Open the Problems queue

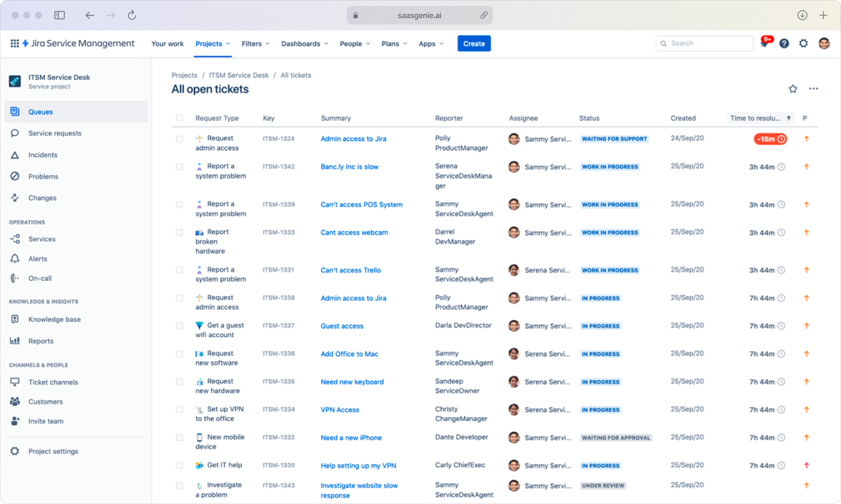[42, 176]
